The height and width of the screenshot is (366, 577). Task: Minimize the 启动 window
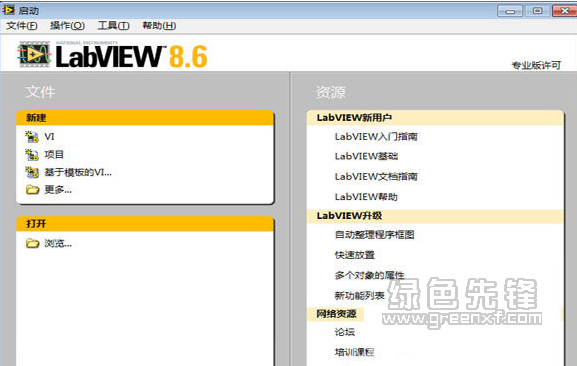pyautogui.click(x=510, y=11)
